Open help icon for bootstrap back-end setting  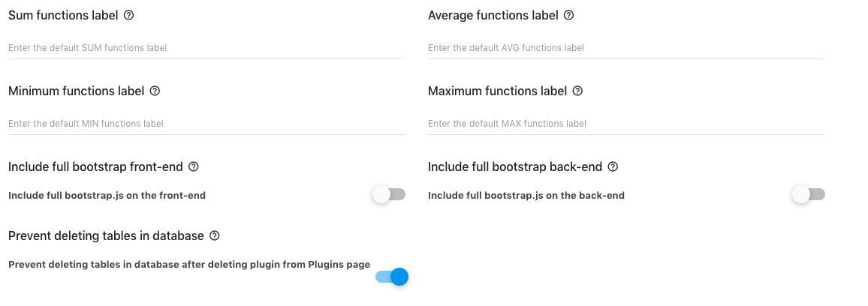[x=613, y=166]
